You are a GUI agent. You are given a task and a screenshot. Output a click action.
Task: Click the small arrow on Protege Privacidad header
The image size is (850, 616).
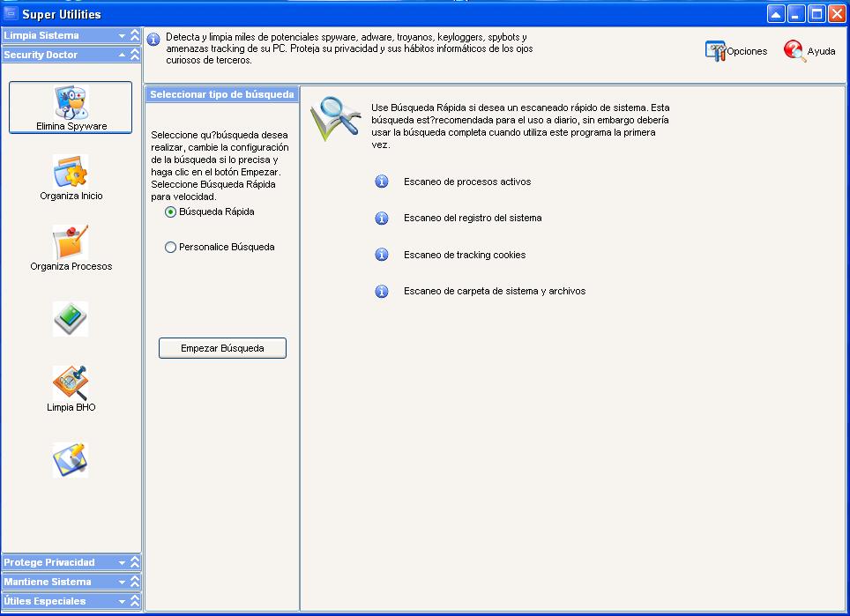[x=122, y=563]
